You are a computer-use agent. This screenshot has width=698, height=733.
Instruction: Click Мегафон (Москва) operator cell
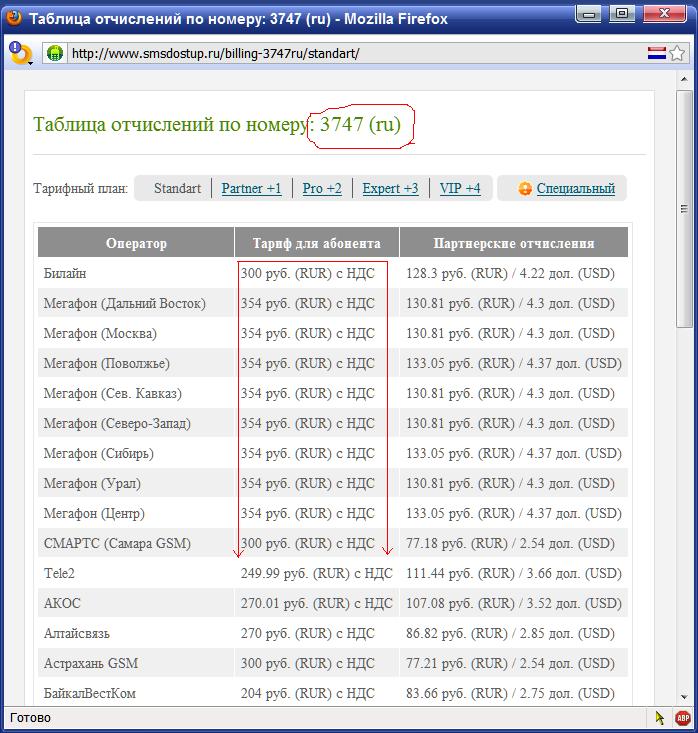coord(136,333)
